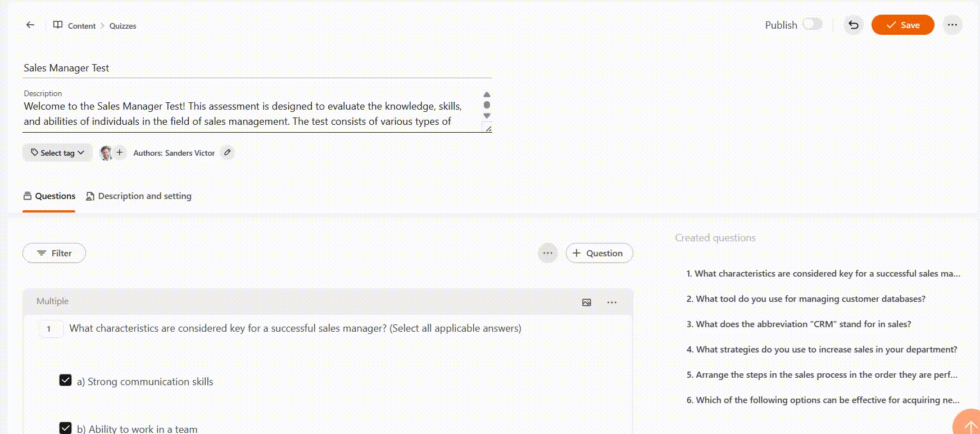This screenshot has width=980, height=434.
Task: Toggle the Publish switch
Action: point(812,24)
